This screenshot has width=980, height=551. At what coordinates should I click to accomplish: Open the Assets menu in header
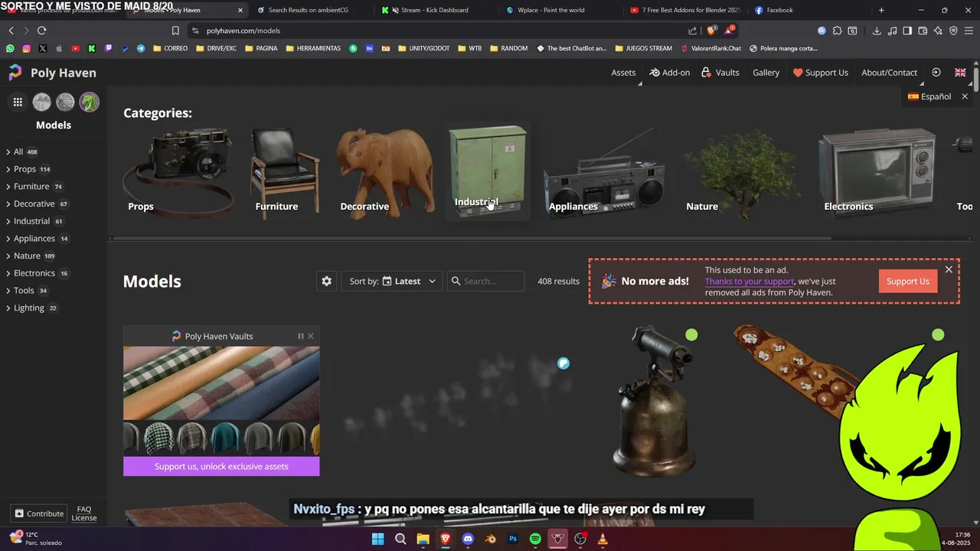[623, 73]
